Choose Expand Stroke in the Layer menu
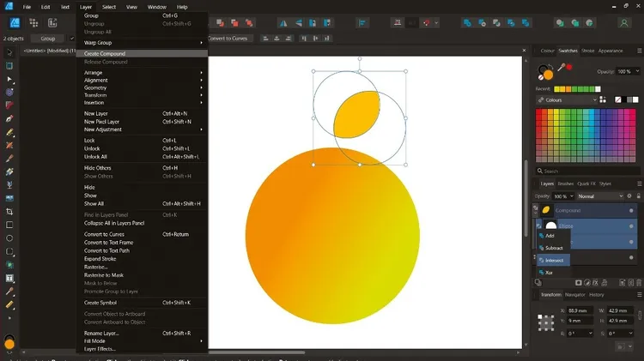Image resolution: width=644 pixels, height=361 pixels. point(142,259)
